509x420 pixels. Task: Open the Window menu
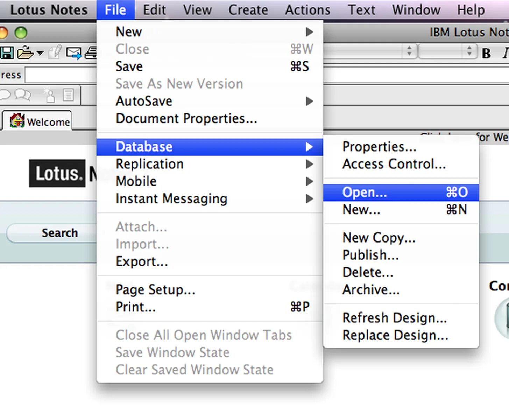(416, 10)
